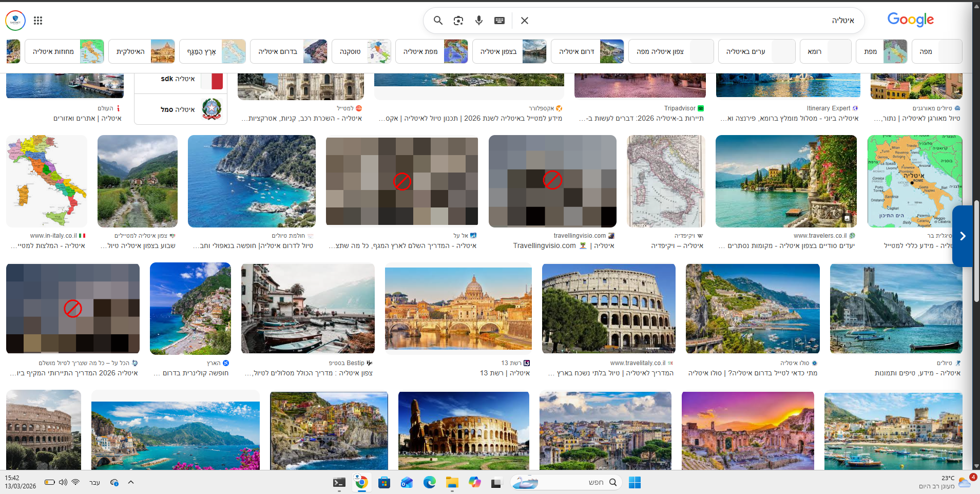
Task: Open search by image camera icon
Action: tap(458, 21)
